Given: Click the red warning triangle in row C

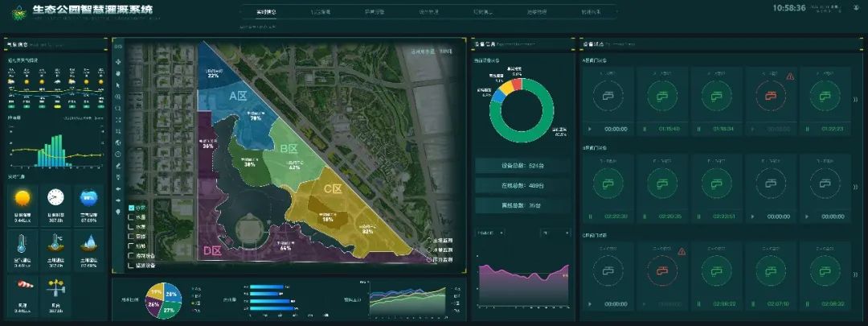Looking at the screenshot, I should [x=682, y=252].
